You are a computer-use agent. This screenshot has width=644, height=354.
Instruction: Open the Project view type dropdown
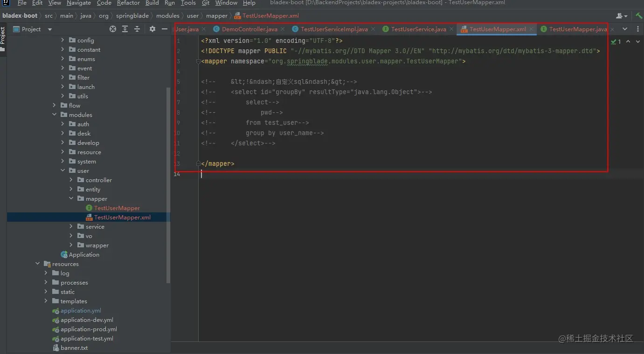point(33,29)
